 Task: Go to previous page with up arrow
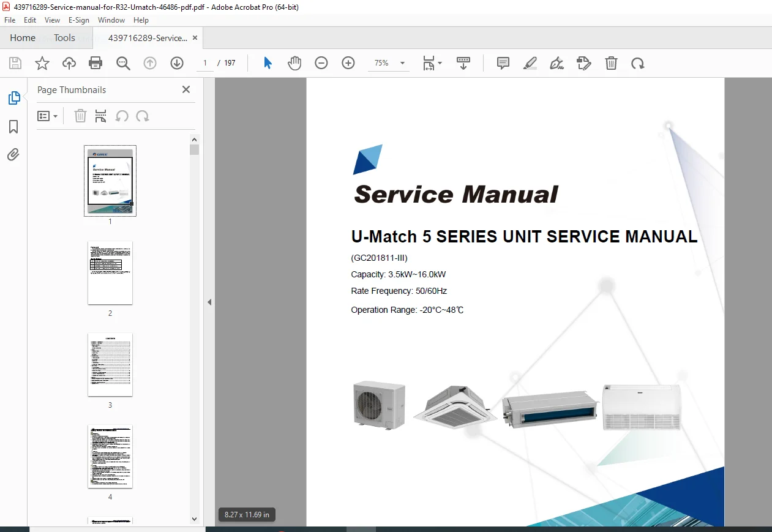tap(150, 63)
